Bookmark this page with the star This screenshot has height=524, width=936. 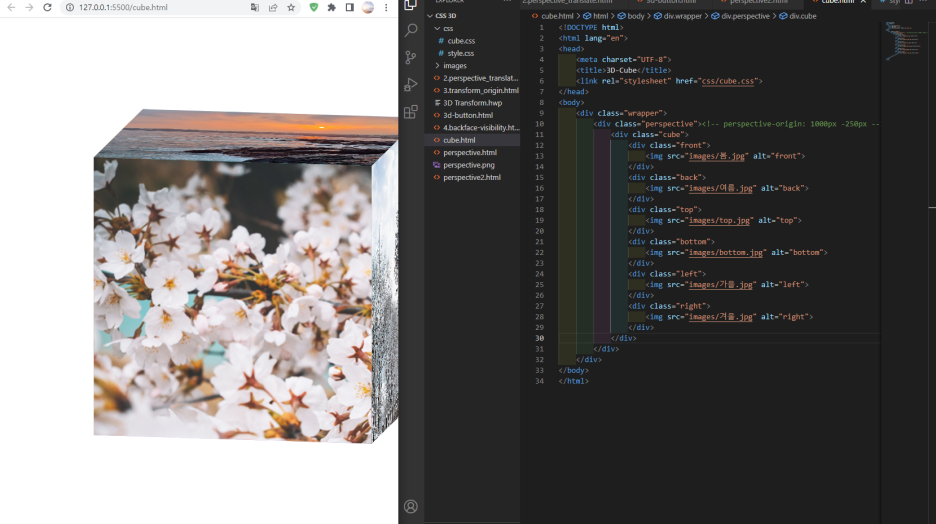(291, 7)
